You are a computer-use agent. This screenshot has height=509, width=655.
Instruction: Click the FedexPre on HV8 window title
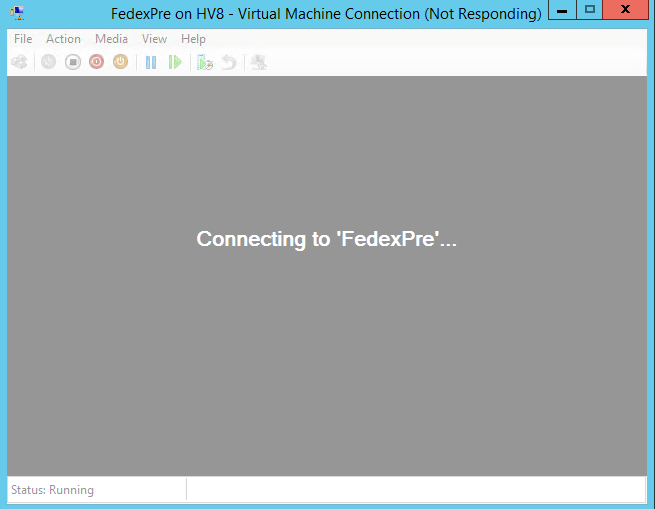coord(326,14)
